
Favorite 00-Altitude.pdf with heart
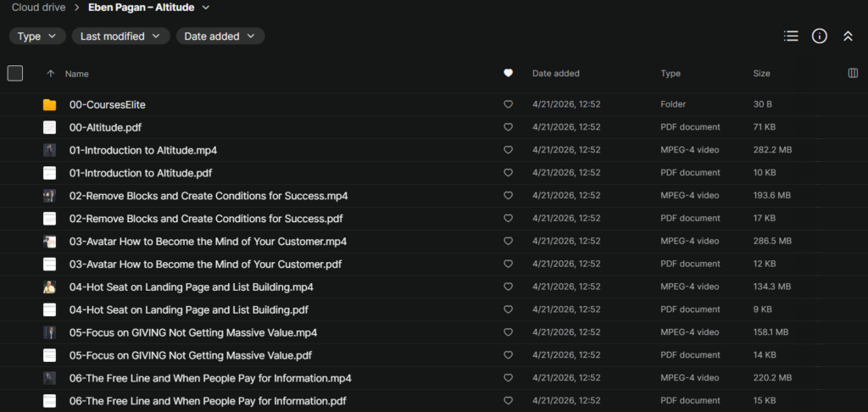[509, 127]
